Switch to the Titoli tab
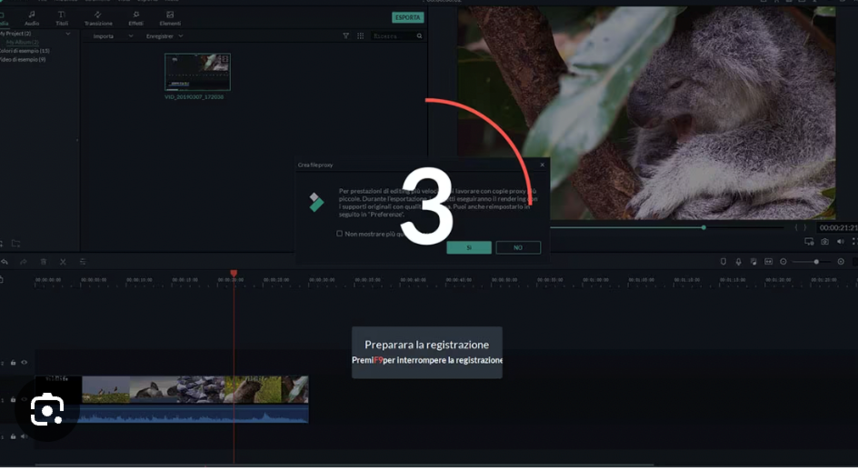This screenshot has width=858, height=471. pos(62,18)
